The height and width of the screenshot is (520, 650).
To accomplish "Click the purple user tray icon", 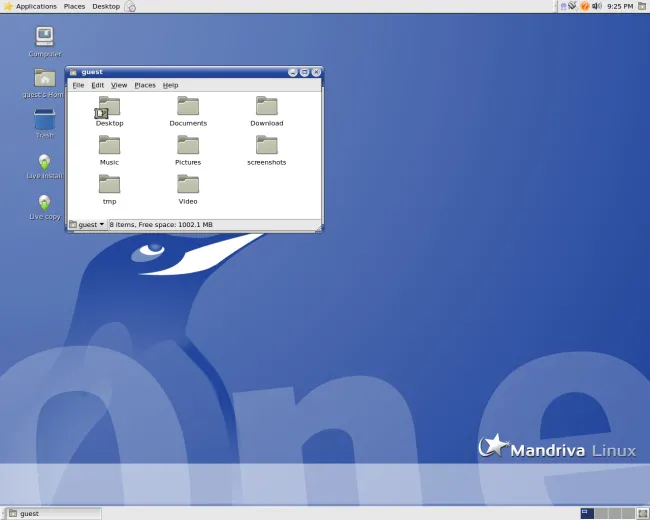I will pyautogui.click(x=563, y=6).
